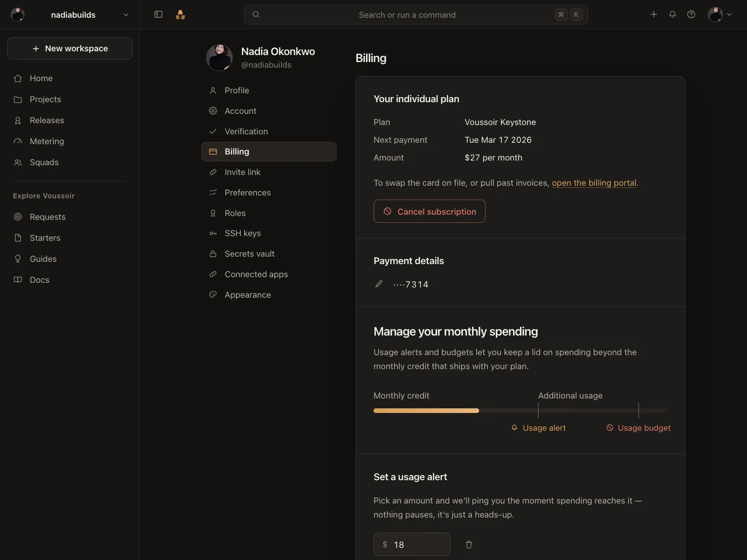
Task: Click the Voussoir Keystone plan name
Action: [500, 122]
